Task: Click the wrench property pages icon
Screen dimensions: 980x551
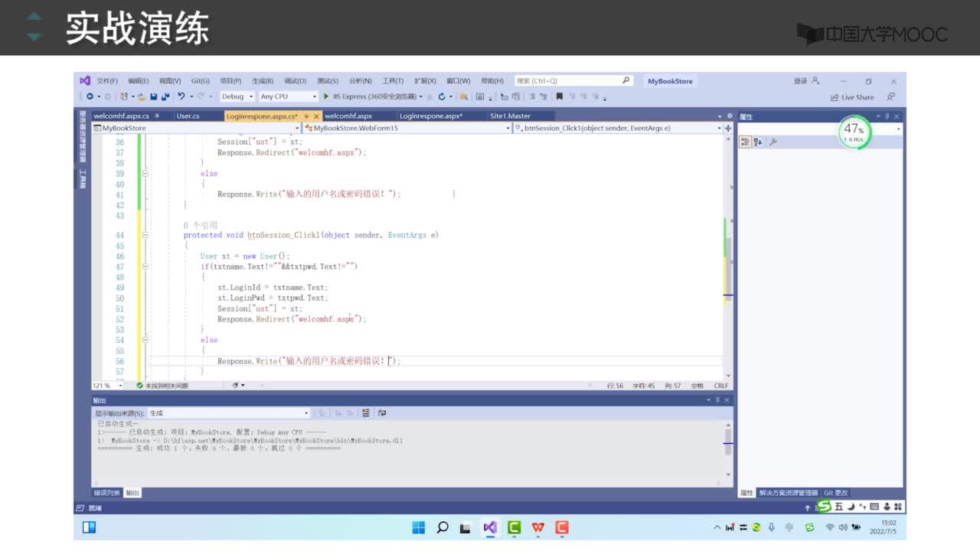Action: (x=773, y=142)
